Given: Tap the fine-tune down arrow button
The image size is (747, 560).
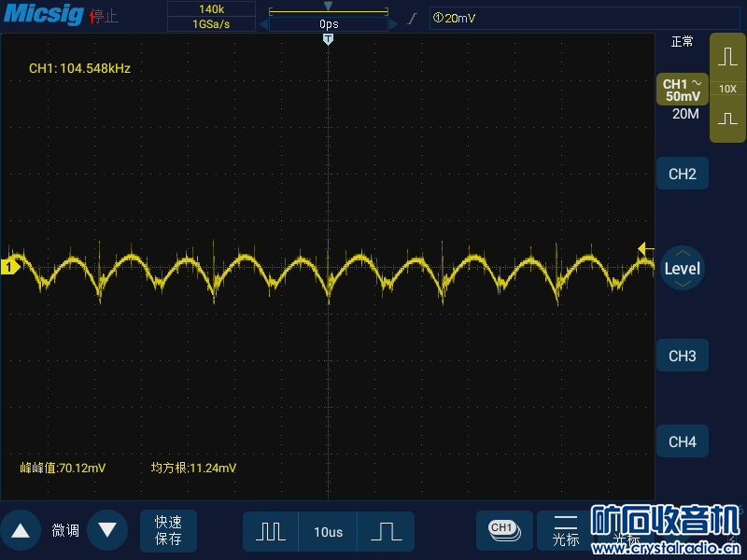Looking at the screenshot, I should (107, 530).
